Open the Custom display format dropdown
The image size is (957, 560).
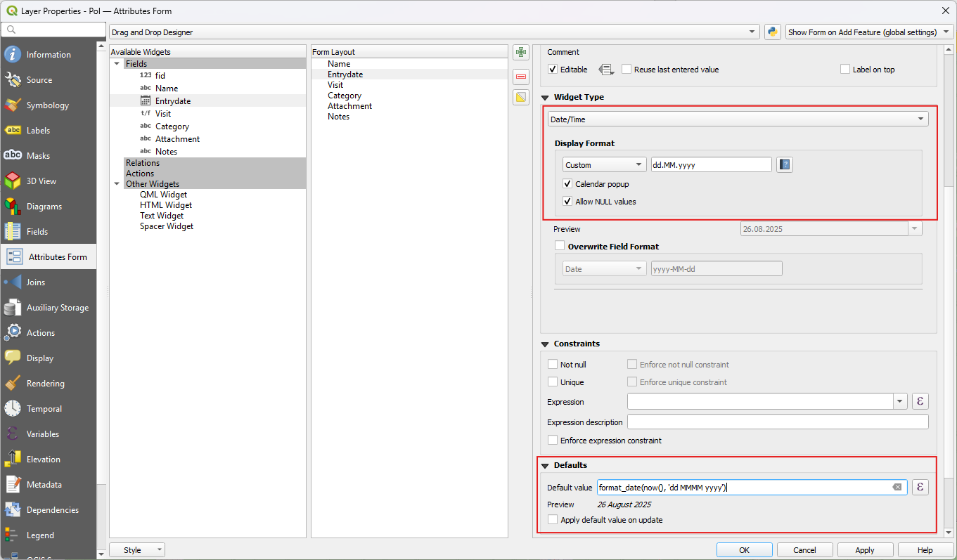[x=604, y=165]
